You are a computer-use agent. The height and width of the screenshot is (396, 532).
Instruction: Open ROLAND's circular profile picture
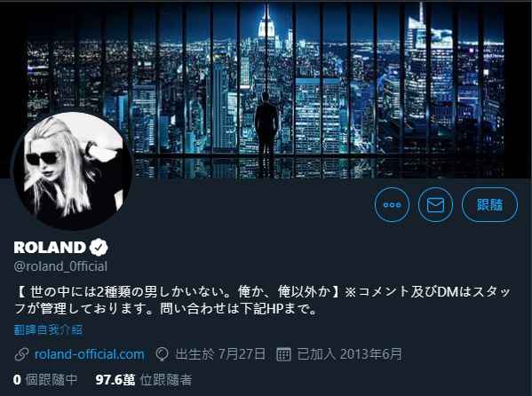[72, 170]
